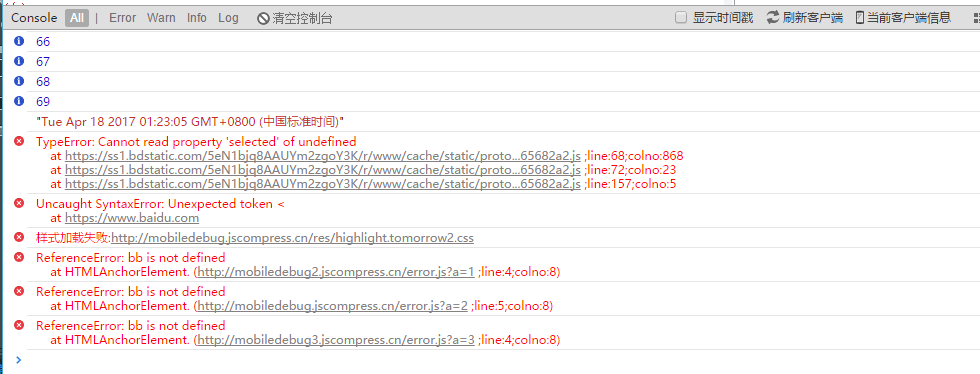
Task: Click error icon beside Uncaught SyntaxError message
Action: pos(19,203)
